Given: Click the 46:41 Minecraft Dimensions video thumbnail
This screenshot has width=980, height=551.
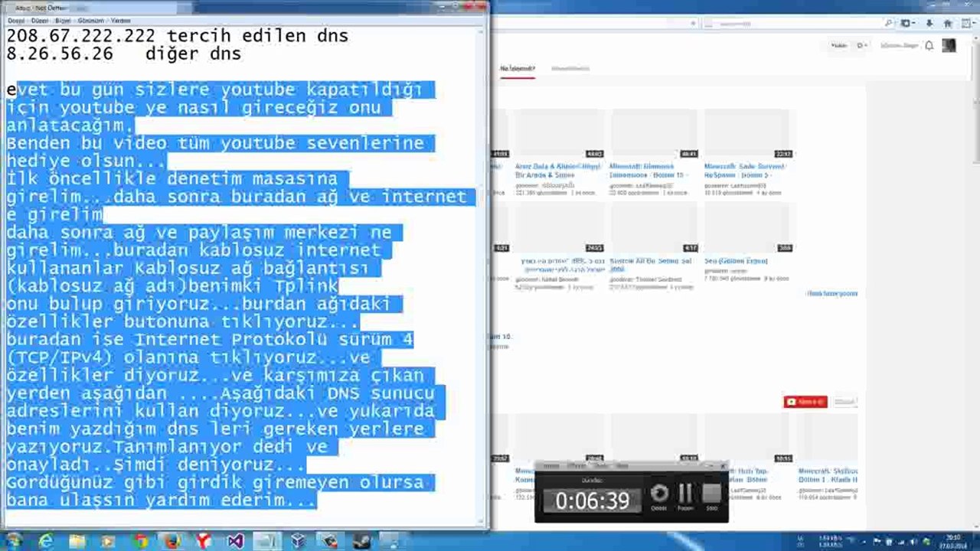Looking at the screenshot, I should coord(653,133).
